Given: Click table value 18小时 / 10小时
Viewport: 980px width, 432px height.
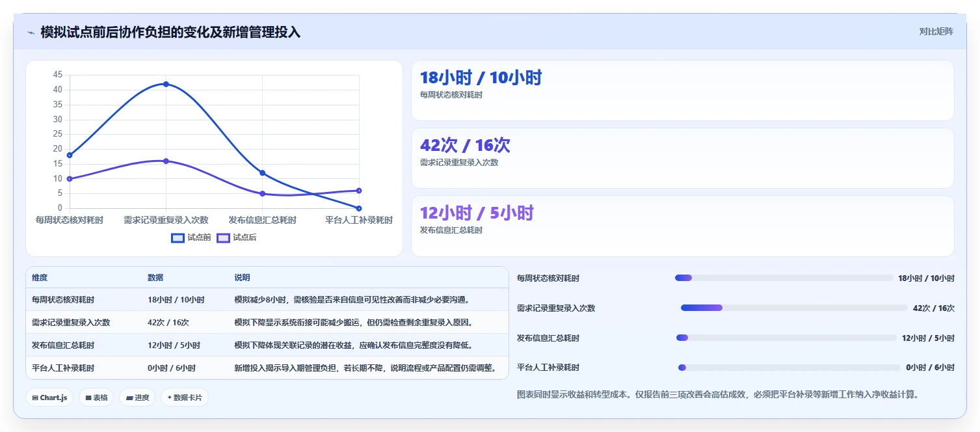Looking at the screenshot, I should point(176,300).
